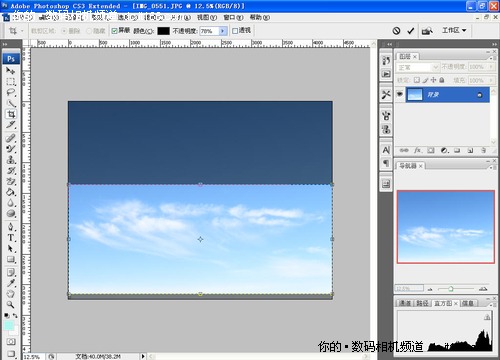
Task: Toggle Quick Mask mode
Action: coord(11,342)
